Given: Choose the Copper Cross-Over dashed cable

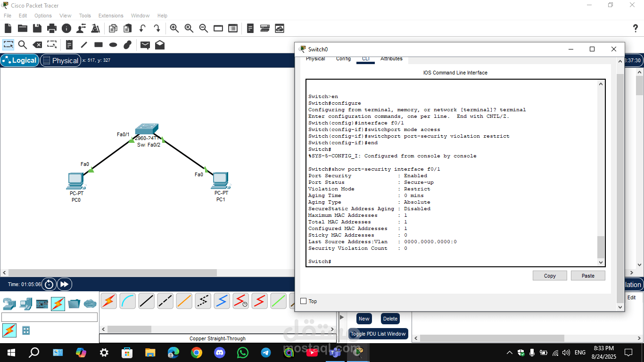Looking at the screenshot, I should pos(165,301).
